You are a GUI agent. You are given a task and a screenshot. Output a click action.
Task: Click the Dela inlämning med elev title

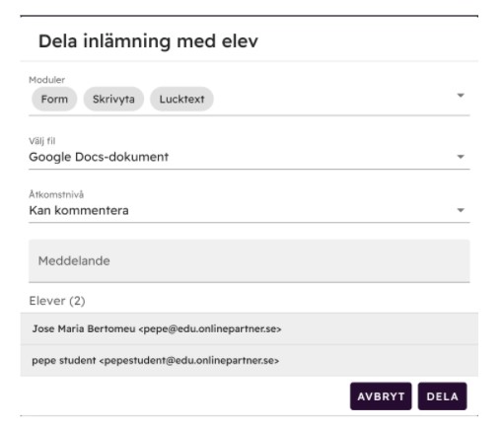(x=148, y=41)
